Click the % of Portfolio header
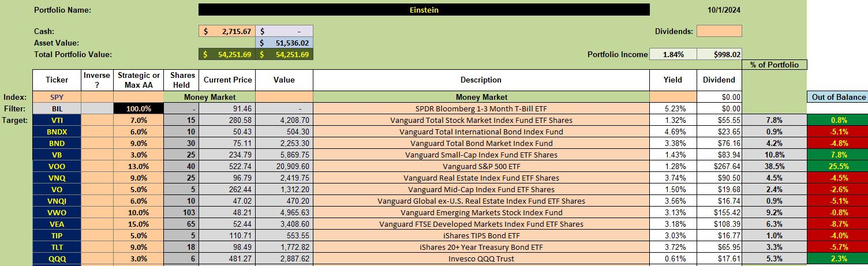The image size is (868, 266). [775, 65]
